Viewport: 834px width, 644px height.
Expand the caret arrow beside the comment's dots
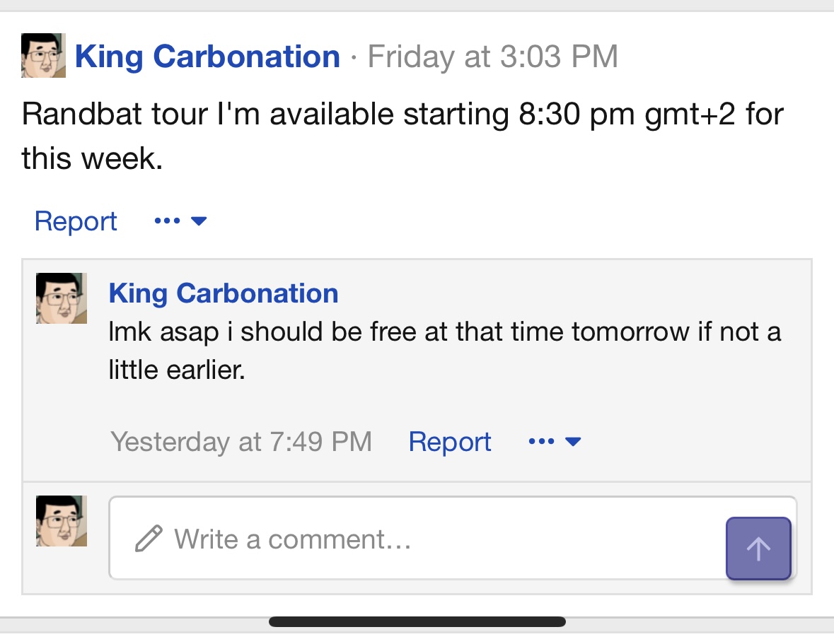click(573, 442)
